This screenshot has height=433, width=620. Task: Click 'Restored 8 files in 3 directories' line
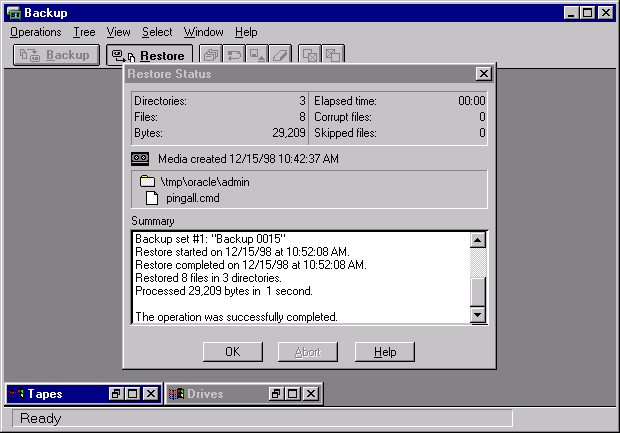click(x=208, y=278)
